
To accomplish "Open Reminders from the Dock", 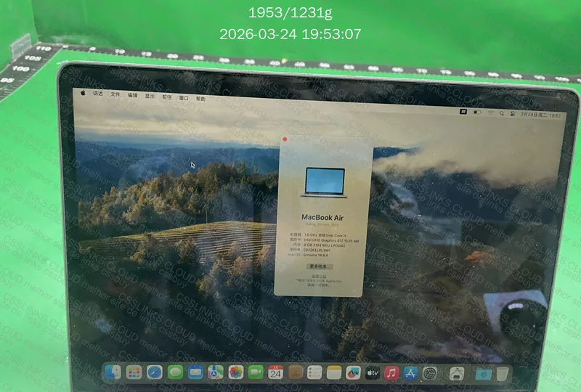I will point(314,372).
